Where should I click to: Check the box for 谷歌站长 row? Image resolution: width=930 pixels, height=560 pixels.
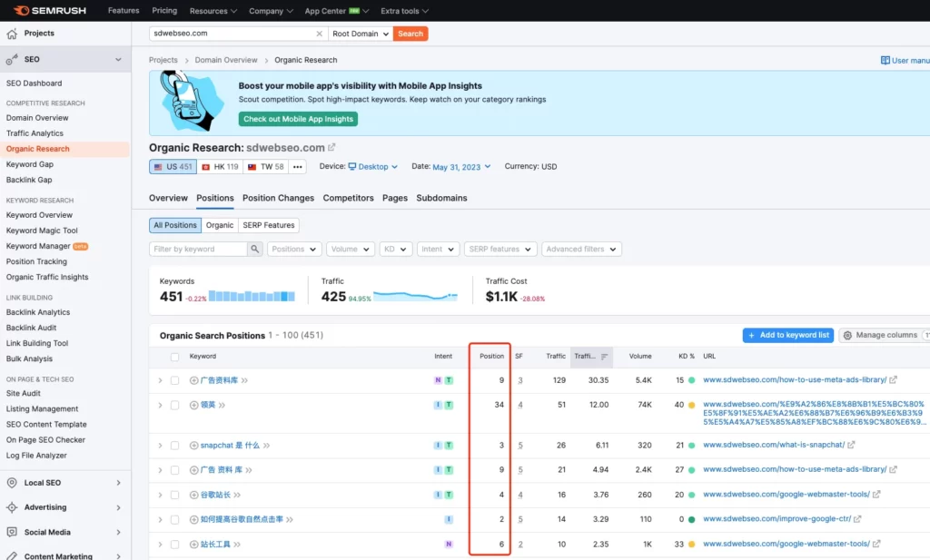[174, 495]
